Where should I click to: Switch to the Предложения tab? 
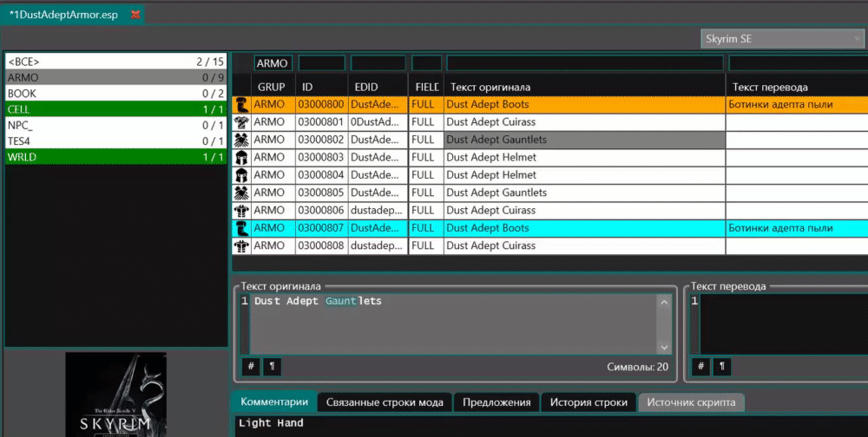(496, 402)
